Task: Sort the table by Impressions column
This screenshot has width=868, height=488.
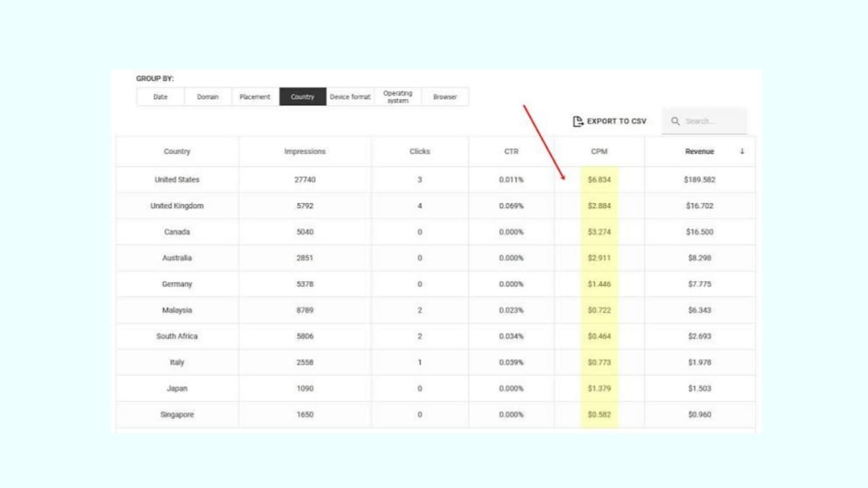Action: click(305, 151)
